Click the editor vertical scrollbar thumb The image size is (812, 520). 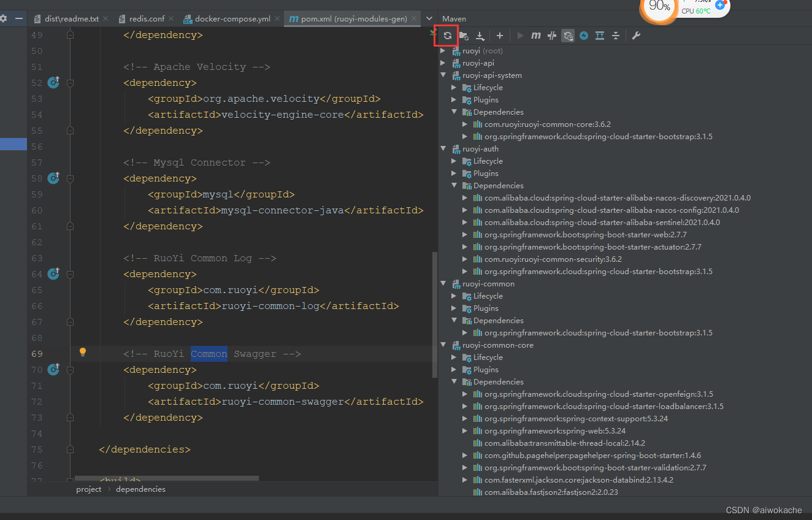(435, 315)
